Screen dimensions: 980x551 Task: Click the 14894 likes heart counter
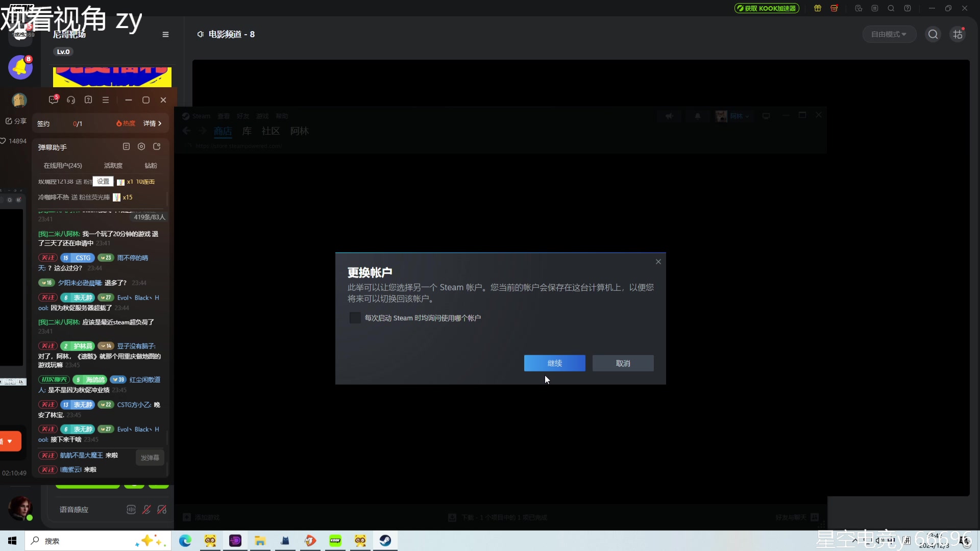(13, 141)
